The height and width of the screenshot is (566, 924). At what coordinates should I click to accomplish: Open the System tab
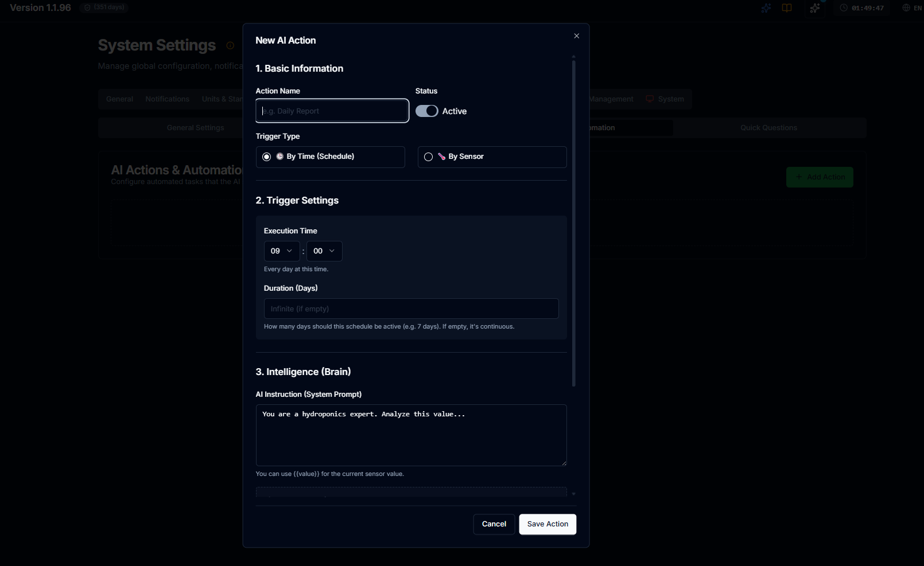tap(665, 99)
